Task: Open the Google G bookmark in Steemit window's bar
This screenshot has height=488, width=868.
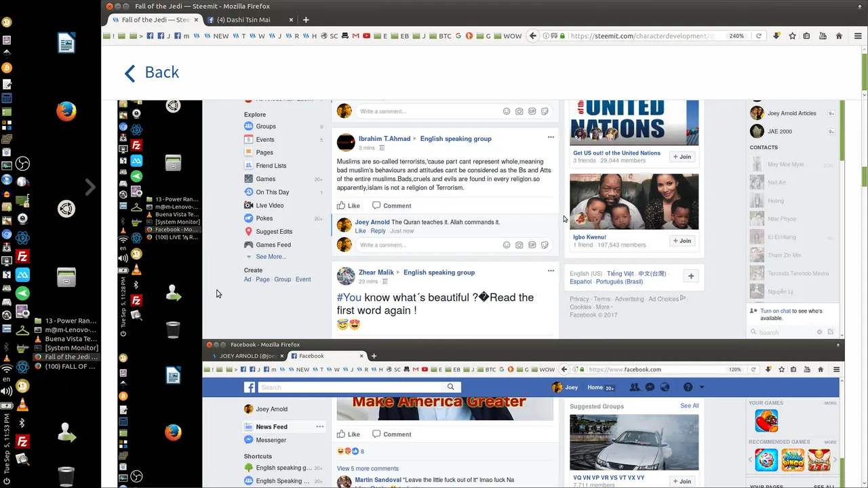Action: point(458,36)
